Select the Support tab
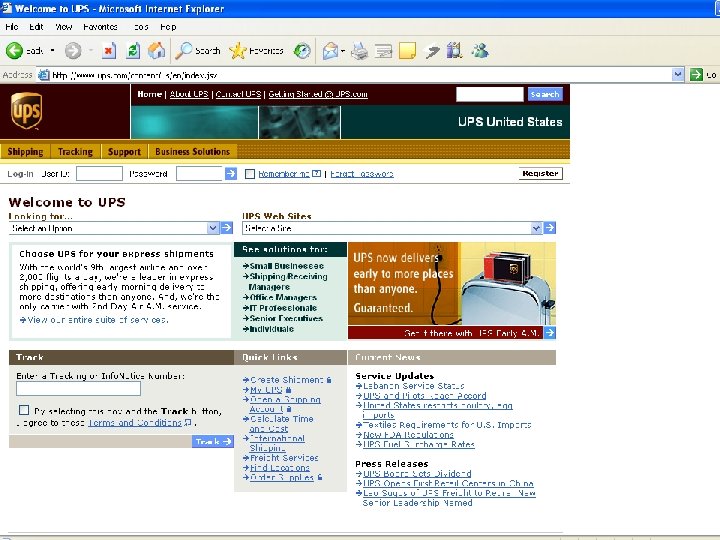 (x=124, y=152)
